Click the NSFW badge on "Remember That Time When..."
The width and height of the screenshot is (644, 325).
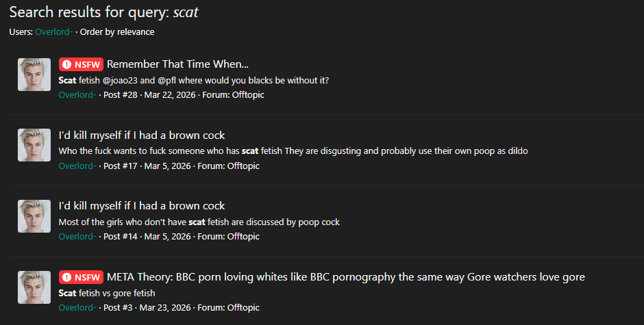tap(81, 64)
